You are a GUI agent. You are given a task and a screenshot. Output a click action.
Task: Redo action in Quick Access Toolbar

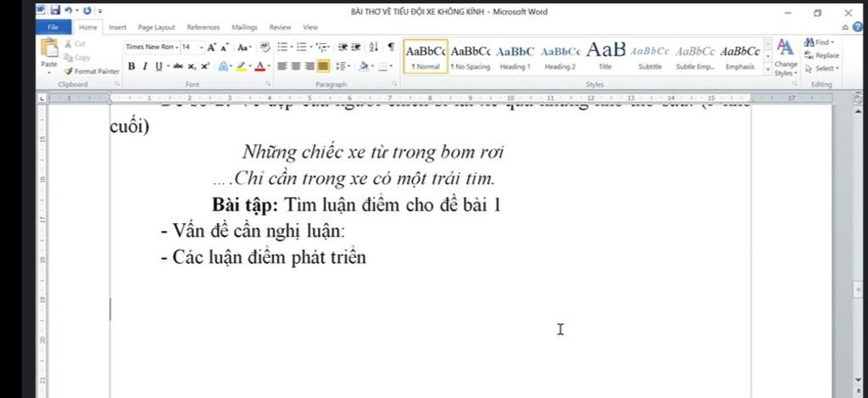[87, 10]
